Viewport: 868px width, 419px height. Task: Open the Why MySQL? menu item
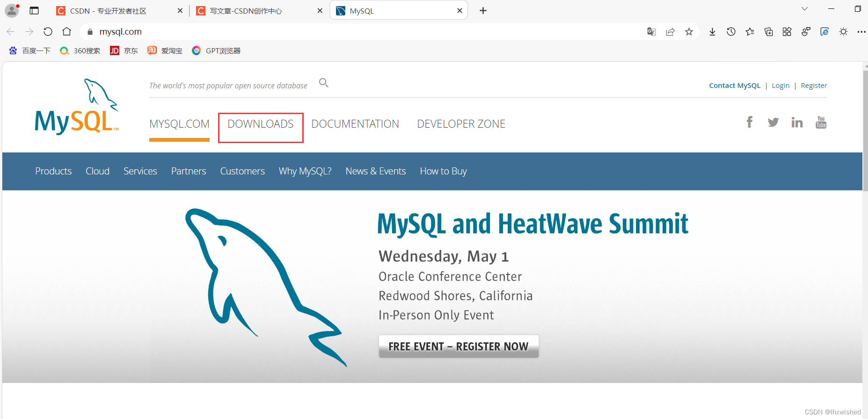click(305, 171)
